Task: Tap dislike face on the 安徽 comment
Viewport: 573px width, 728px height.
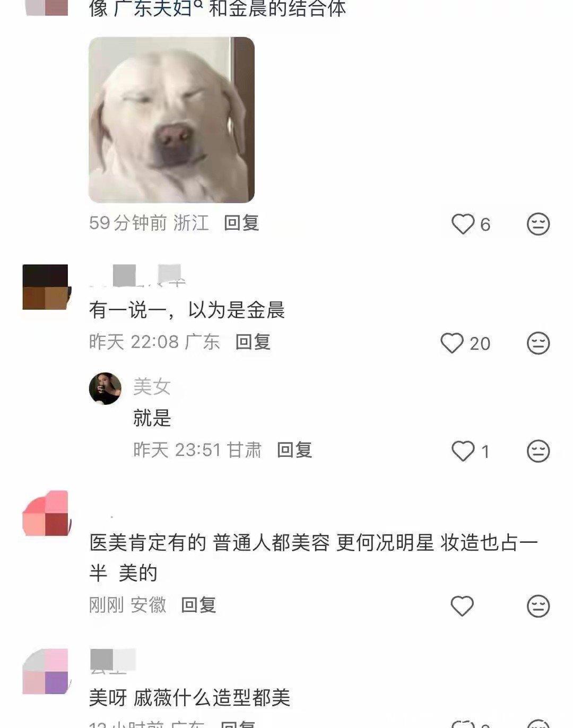Action: tap(538, 606)
